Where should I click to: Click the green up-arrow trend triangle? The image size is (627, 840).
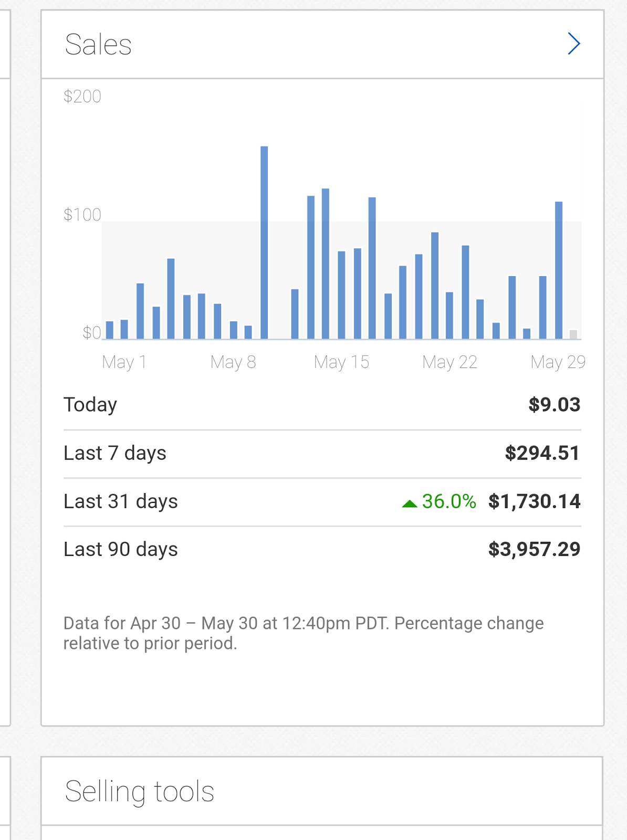[409, 504]
